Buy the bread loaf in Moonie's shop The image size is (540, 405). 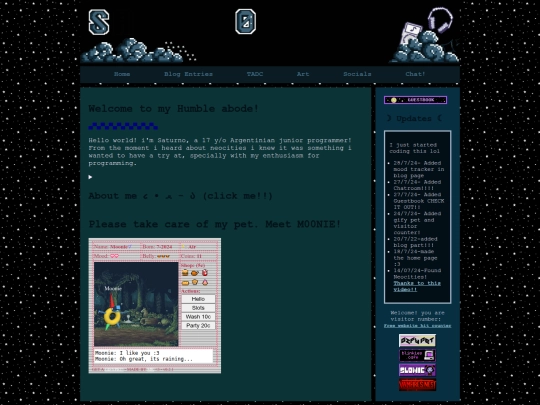(x=185, y=282)
